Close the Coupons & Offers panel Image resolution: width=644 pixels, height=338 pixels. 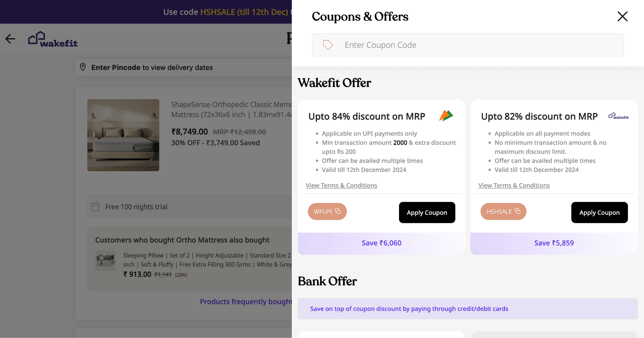point(622,16)
